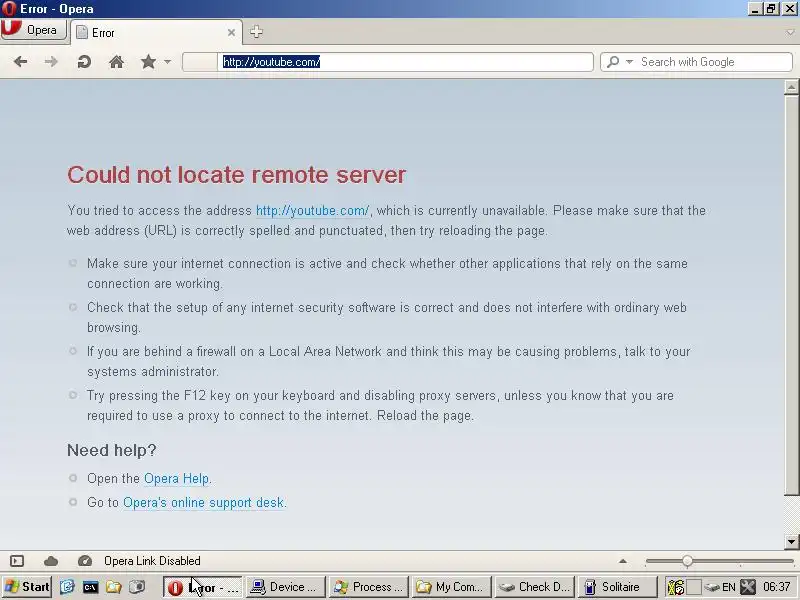The image size is (800, 600).
Task: Click the bookmarks star icon
Action: pos(148,62)
